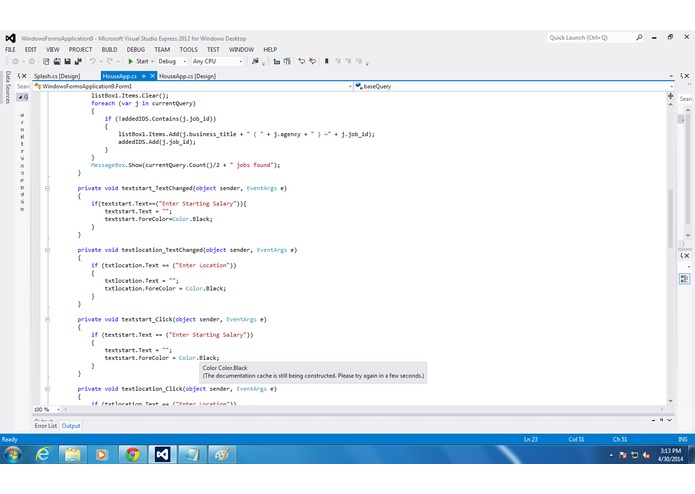Click the right panel Search box
695x494 pixels.
pos(686,99)
